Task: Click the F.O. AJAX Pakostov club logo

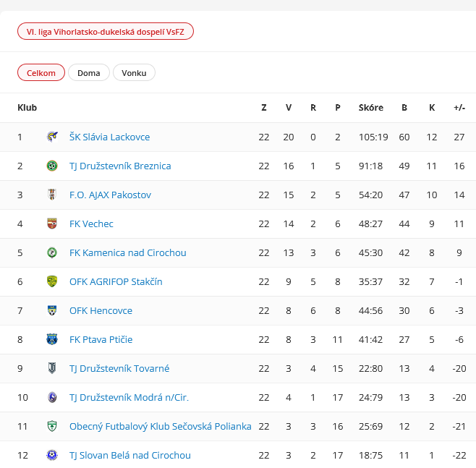Action: [x=52, y=195]
